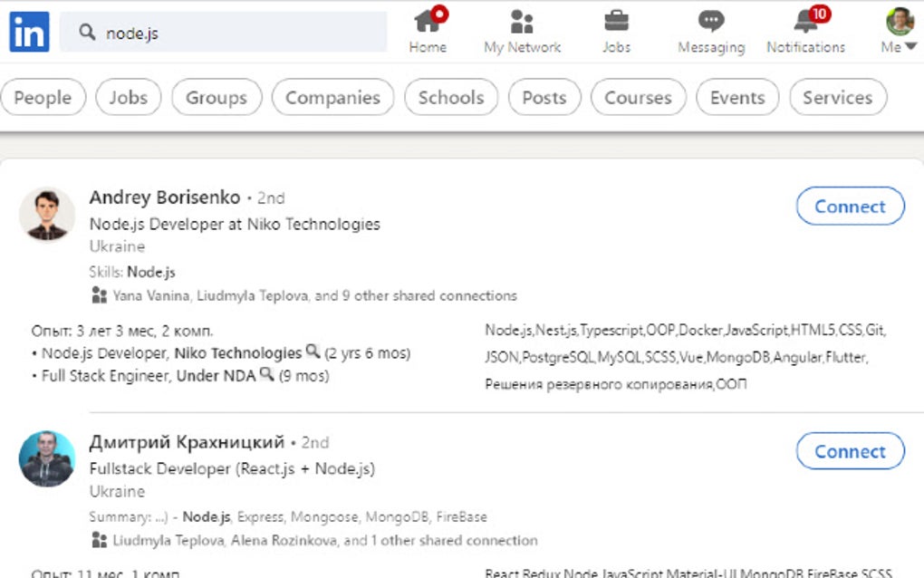Filter results by Jobs
Image resolution: width=924 pixels, height=578 pixels.
point(129,98)
